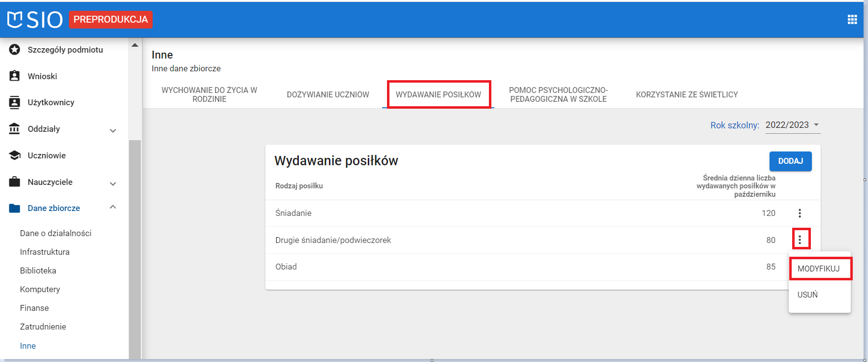Click the Nauczyciele briefcase icon
The width and height of the screenshot is (868, 362).
point(15,182)
